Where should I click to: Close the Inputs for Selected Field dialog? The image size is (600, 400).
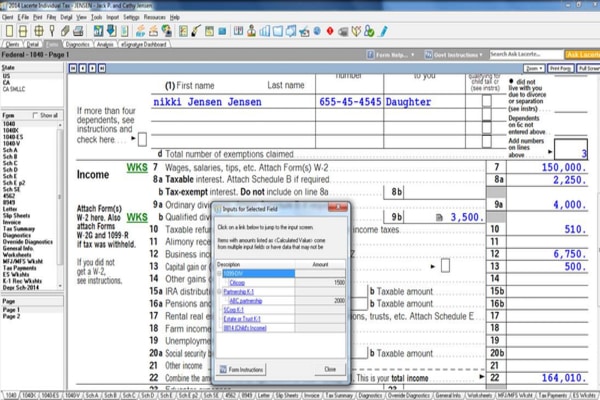(338, 207)
